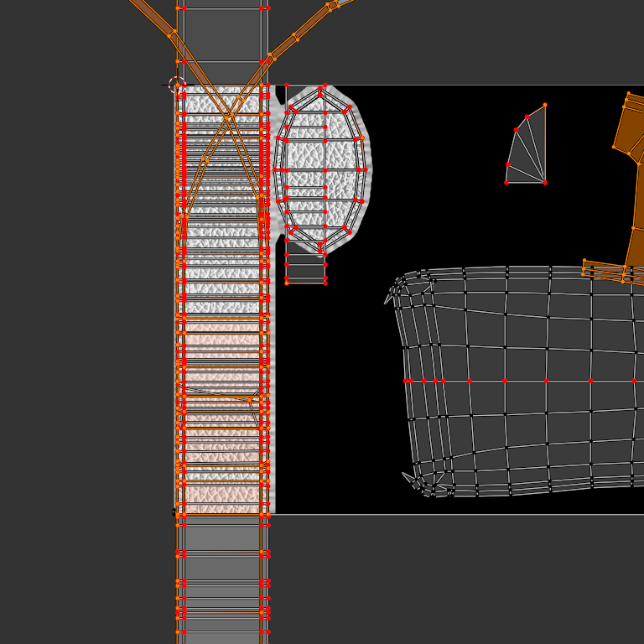Viewport: 644px width, 644px height.
Task: Click the 2D cursor crosshair at texture corner
Action: pos(177,85)
